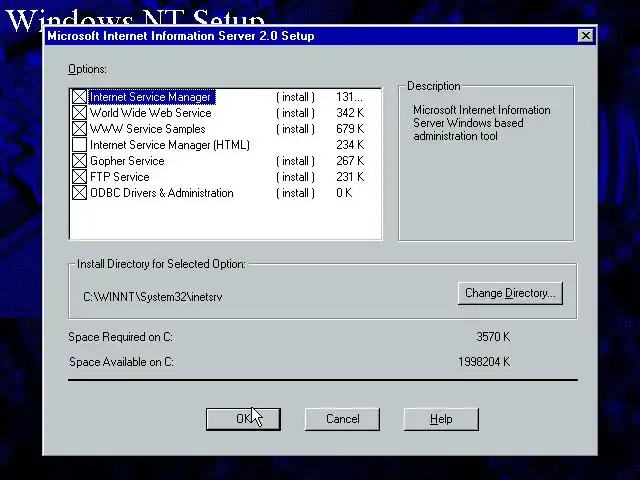
Task: Open Help for IIS setup
Action: 441,419
